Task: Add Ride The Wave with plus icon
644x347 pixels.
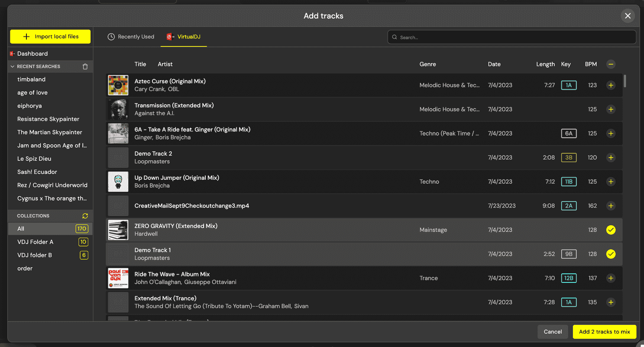Action: (611, 278)
